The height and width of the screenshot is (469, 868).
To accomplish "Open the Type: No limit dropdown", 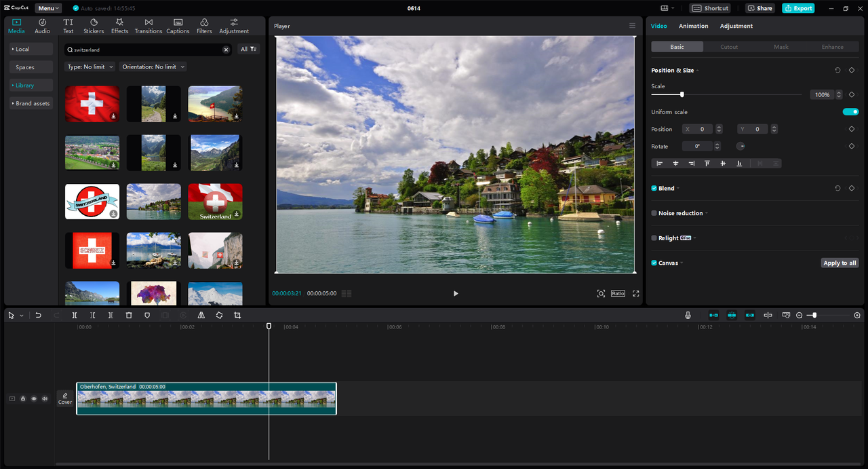I will pos(90,67).
